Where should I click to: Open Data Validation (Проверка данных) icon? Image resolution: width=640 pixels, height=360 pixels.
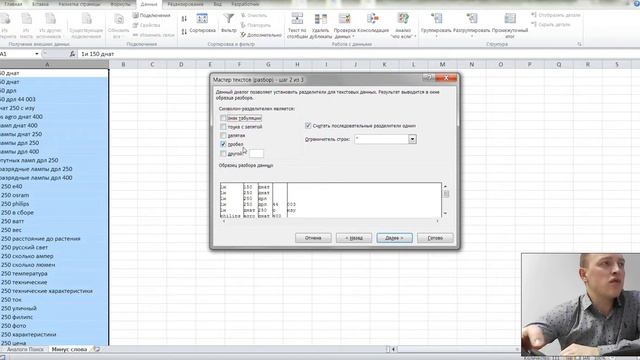tap(344, 19)
